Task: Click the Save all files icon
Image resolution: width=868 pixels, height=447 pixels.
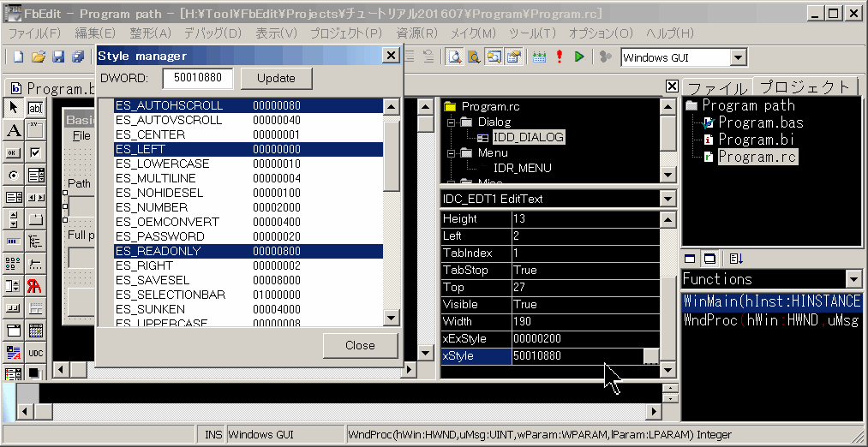Action: [x=78, y=57]
